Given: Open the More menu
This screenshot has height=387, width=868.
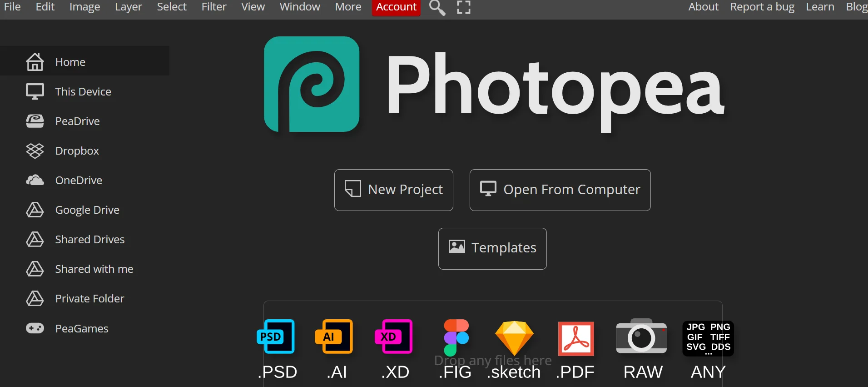Looking at the screenshot, I should [348, 7].
